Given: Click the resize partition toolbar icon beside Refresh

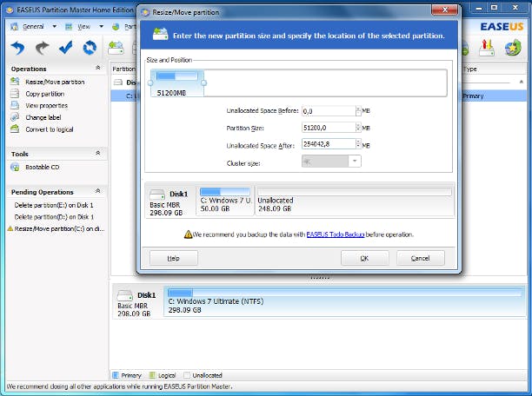Looking at the screenshot, I should point(116,48).
